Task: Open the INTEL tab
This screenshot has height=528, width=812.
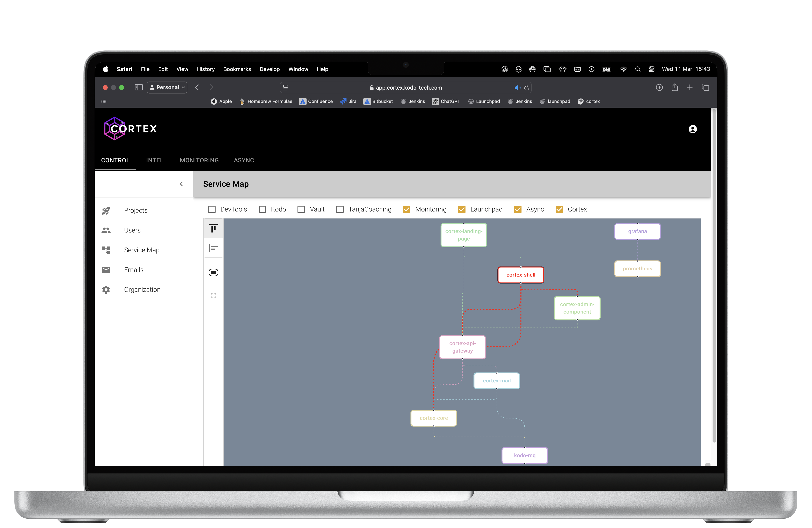Action: coord(155,160)
